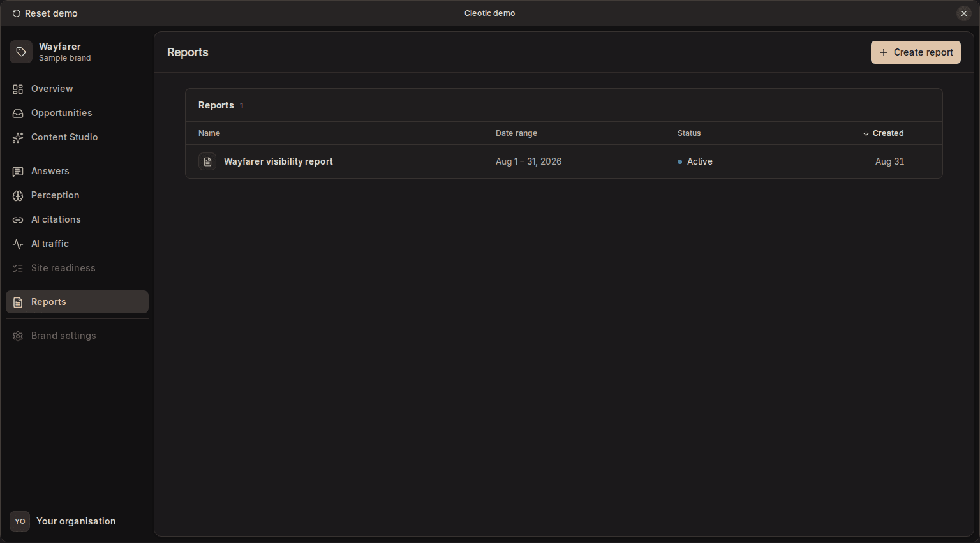Click the Created column header text
This screenshot has height=543, width=980.
(x=888, y=133)
